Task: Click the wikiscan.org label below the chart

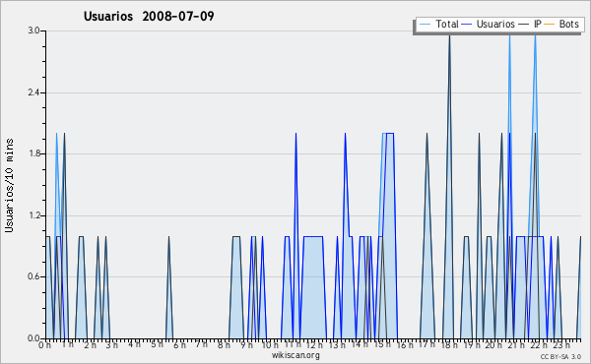Action: (x=295, y=355)
